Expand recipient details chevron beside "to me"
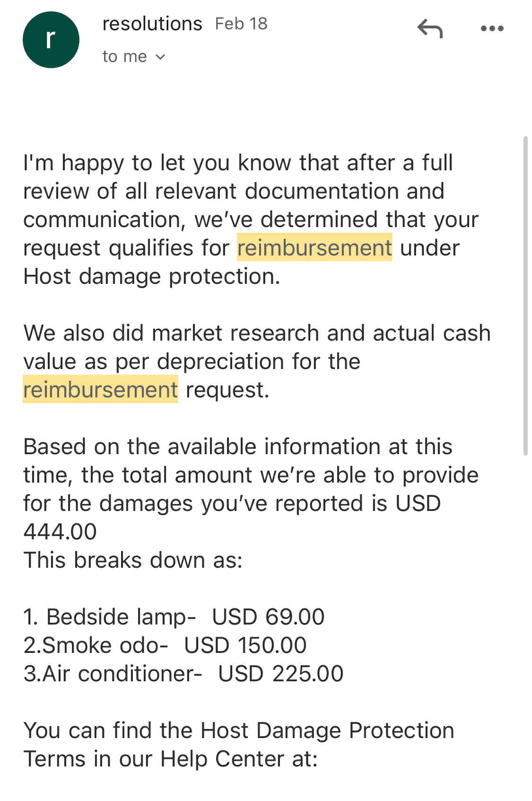The width and height of the screenshot is (532, 801). coord(160,57)
